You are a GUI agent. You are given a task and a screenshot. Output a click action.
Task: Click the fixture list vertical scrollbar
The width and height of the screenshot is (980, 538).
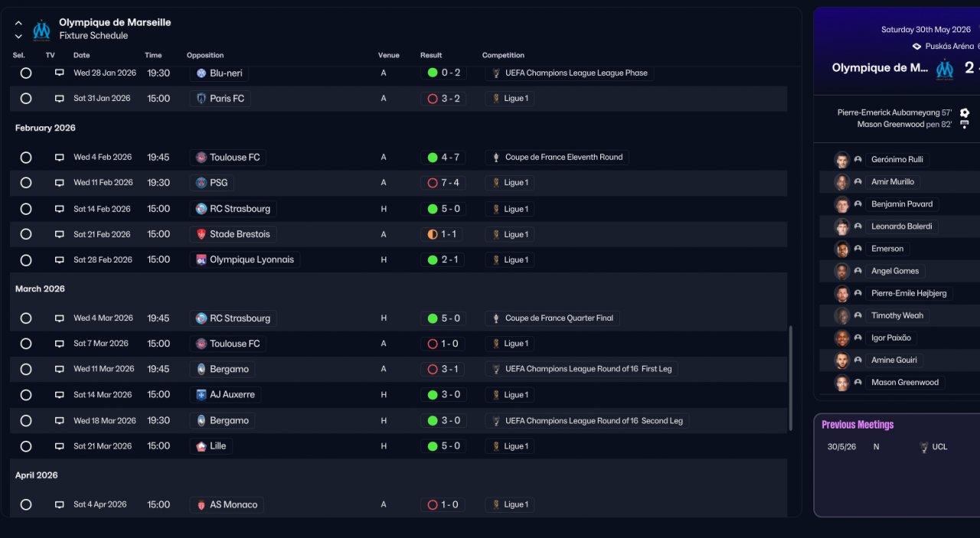coord(791,379)
